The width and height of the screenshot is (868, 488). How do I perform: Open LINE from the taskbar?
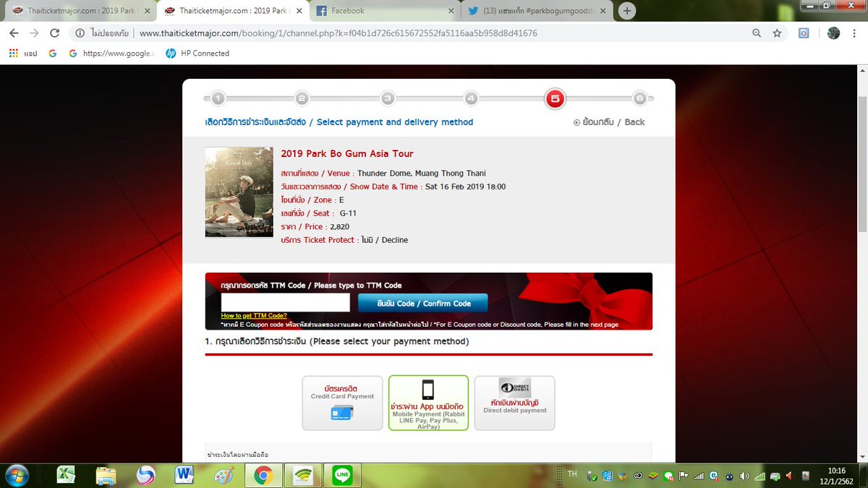tap(342, 475)
